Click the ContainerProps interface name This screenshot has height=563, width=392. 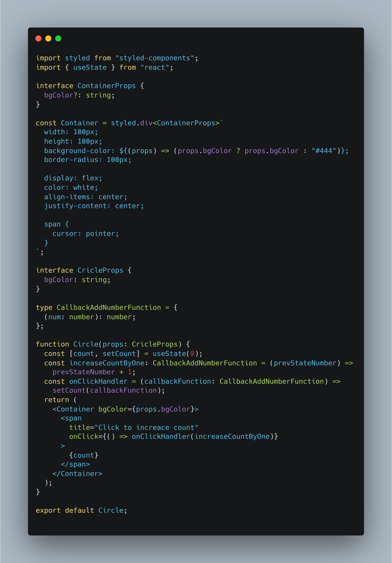click(107, 86)
